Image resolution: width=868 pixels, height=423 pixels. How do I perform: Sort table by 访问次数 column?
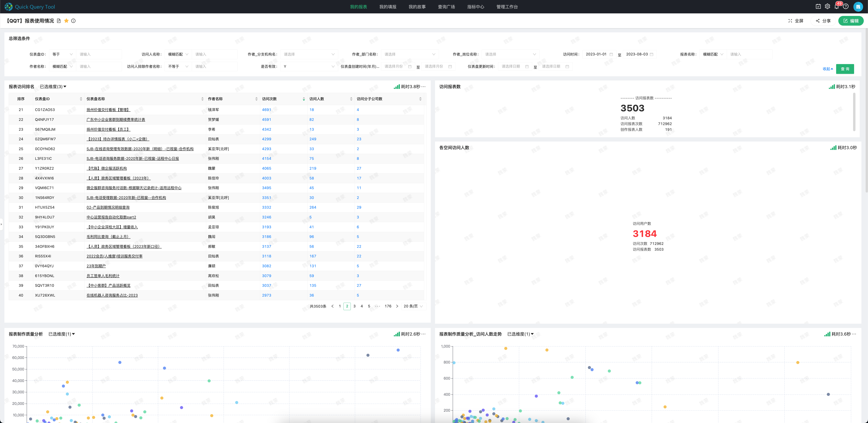pyautogui.click(x=304, y=99)
